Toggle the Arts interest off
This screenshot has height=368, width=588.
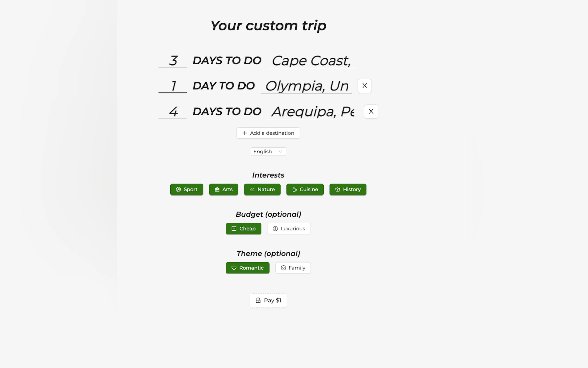point(223,189)
